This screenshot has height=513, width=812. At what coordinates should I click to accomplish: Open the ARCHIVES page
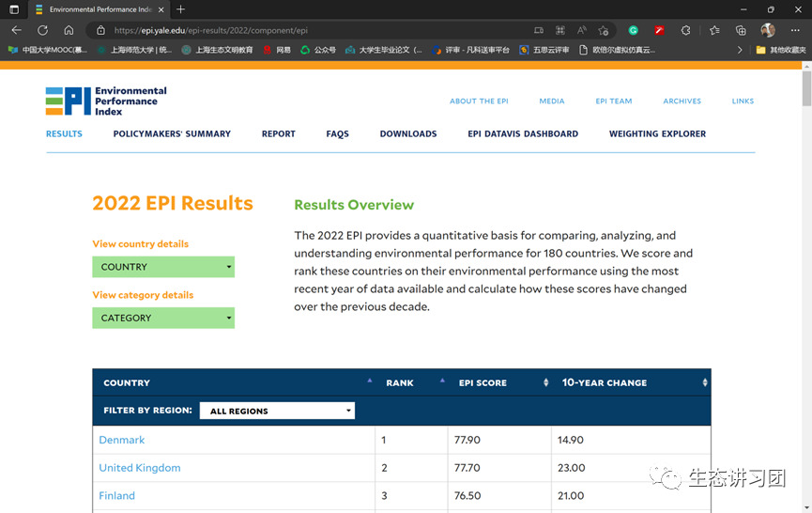coord(682,101)
